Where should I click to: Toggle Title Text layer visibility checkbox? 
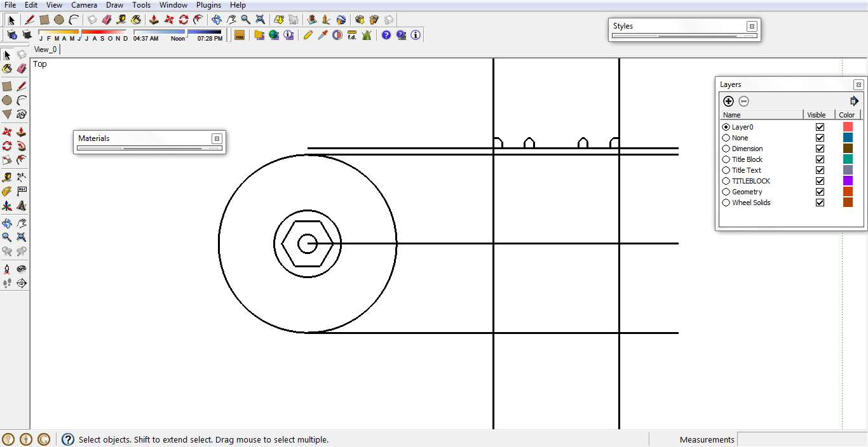point(820,170)
